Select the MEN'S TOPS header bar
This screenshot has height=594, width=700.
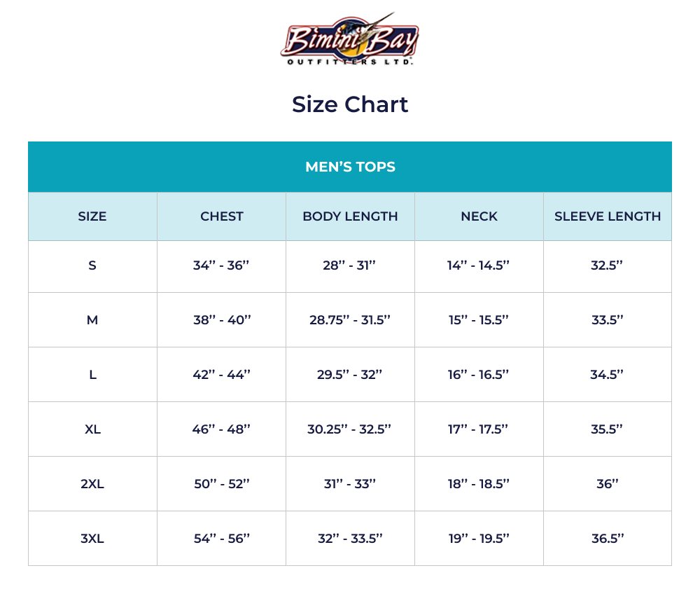point(350,167)
